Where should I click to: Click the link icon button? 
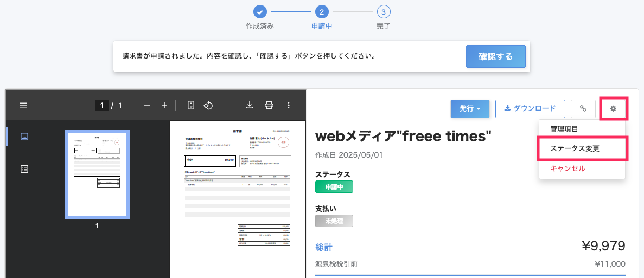583,109
